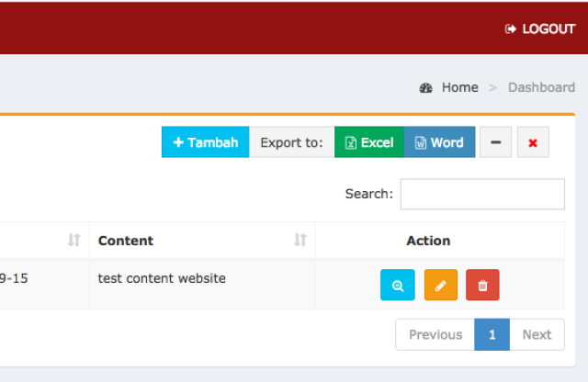Delete the row with the trash icon
The image size is (588, 382).
pyautogui.click(x=482, y=285)
